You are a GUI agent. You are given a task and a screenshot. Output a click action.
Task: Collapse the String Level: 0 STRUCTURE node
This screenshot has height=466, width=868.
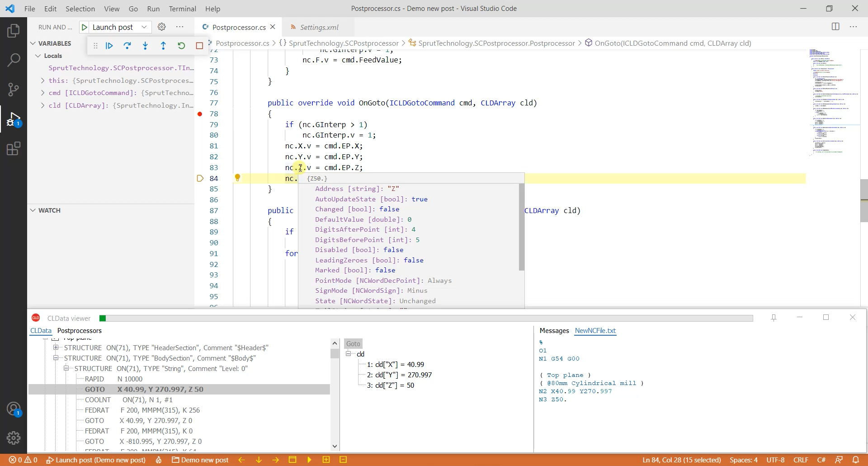[66, 368]
